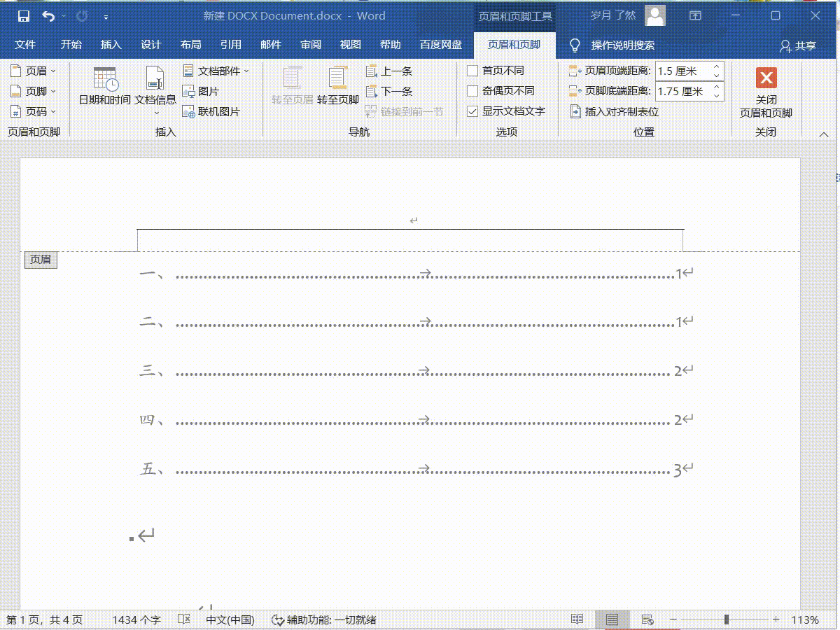Open the 文件 menu
840x630 pixels.
click(x=25, y=45)
